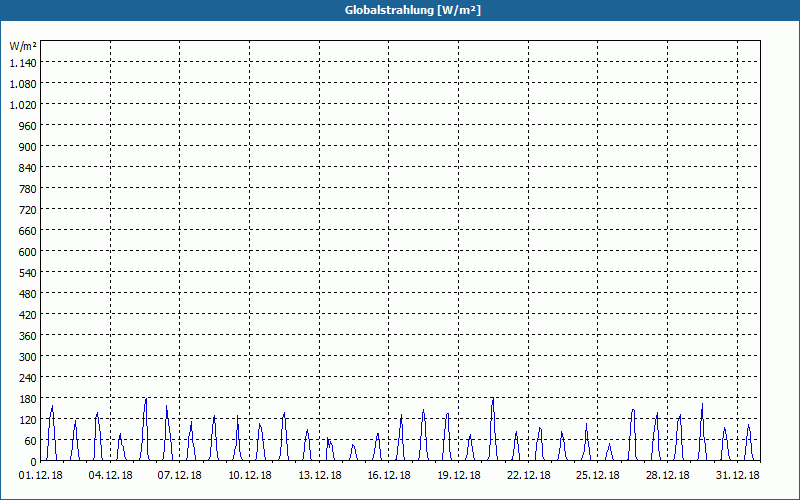Click the 60 y-axis label
The width and height of the screenshot is (800, 500).
(31, 441)
